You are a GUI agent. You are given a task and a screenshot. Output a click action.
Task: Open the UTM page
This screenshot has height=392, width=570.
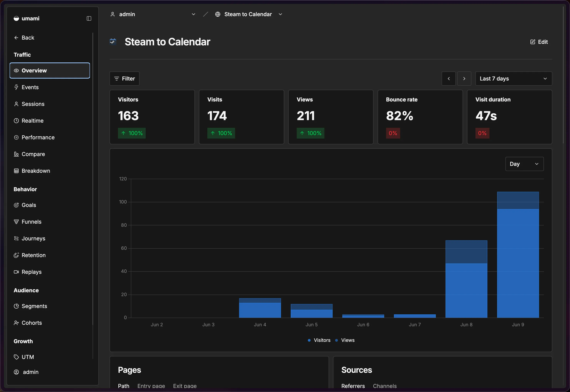pyautogui.click(x=50, y=357)
